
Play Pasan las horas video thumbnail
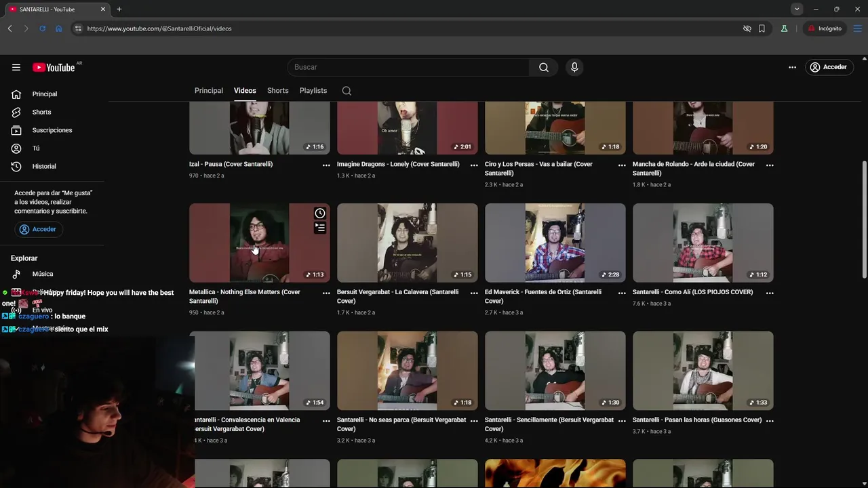click(703, 371)
